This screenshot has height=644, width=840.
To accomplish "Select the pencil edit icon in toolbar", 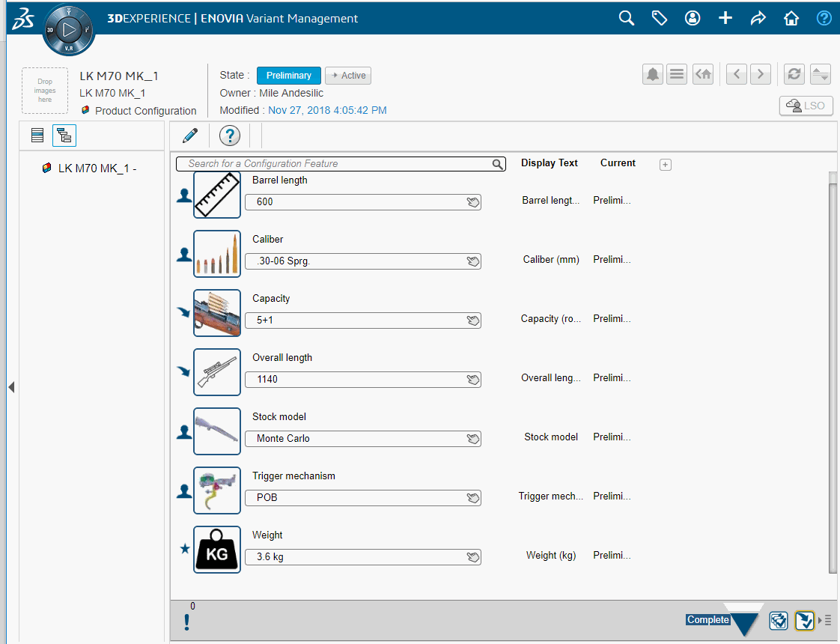I will point(189,136).
